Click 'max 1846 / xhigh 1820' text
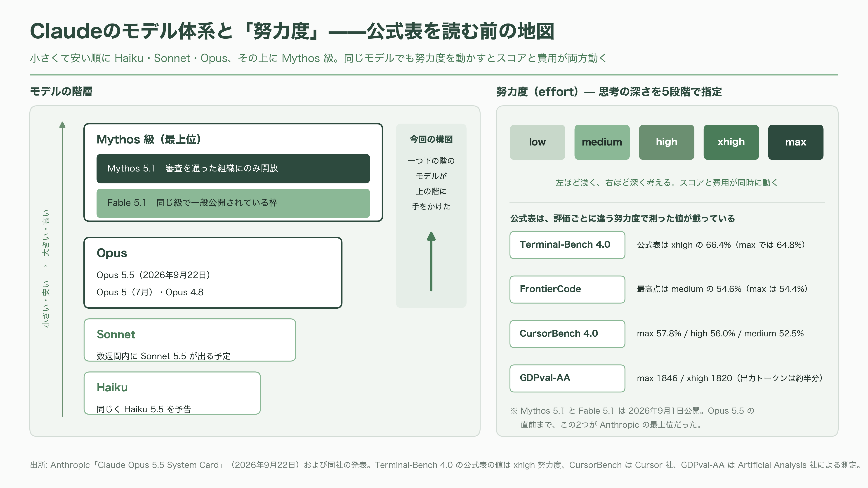This screenshot has width=868, height=488. [x=730, y=378]
